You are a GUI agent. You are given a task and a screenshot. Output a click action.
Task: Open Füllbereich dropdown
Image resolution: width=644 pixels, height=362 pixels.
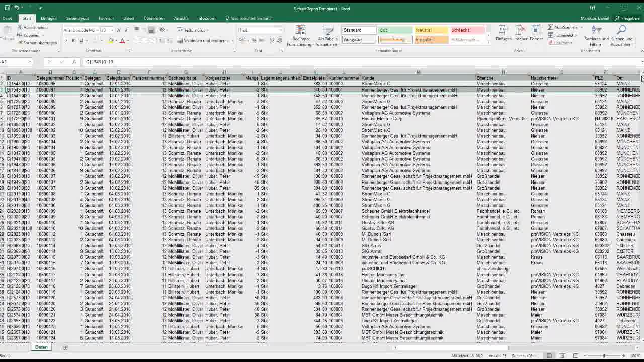(562, 35)
